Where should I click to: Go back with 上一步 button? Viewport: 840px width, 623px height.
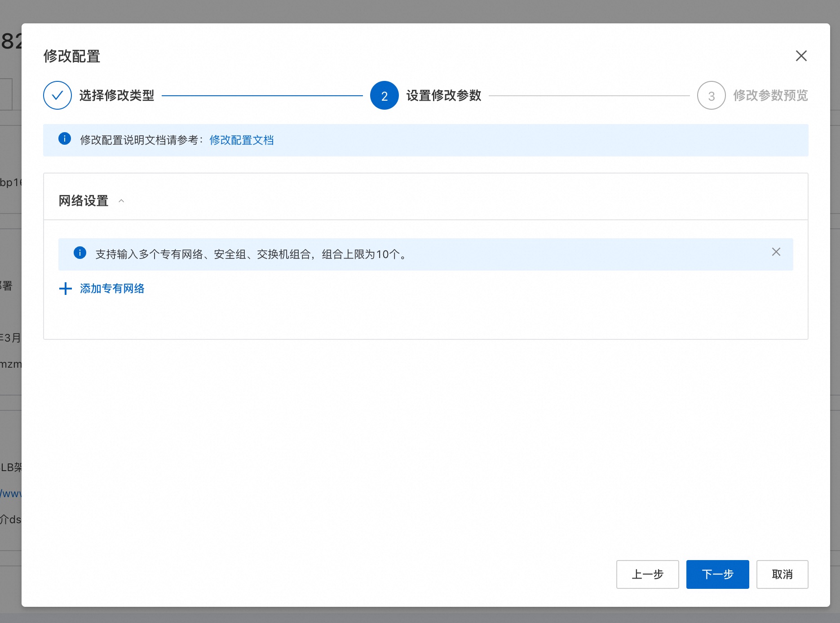[x=647, y=574]
